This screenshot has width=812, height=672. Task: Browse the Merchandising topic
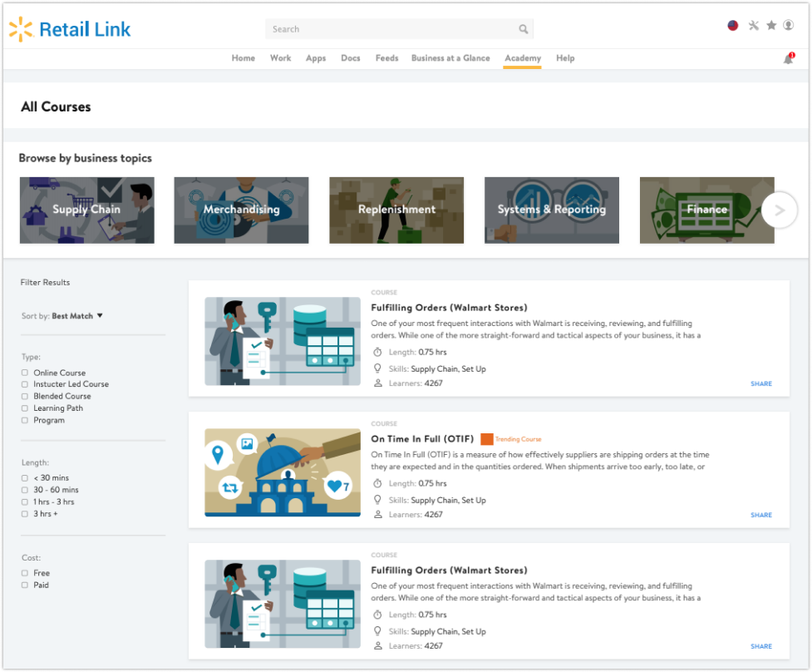click(x=241, y=210)
